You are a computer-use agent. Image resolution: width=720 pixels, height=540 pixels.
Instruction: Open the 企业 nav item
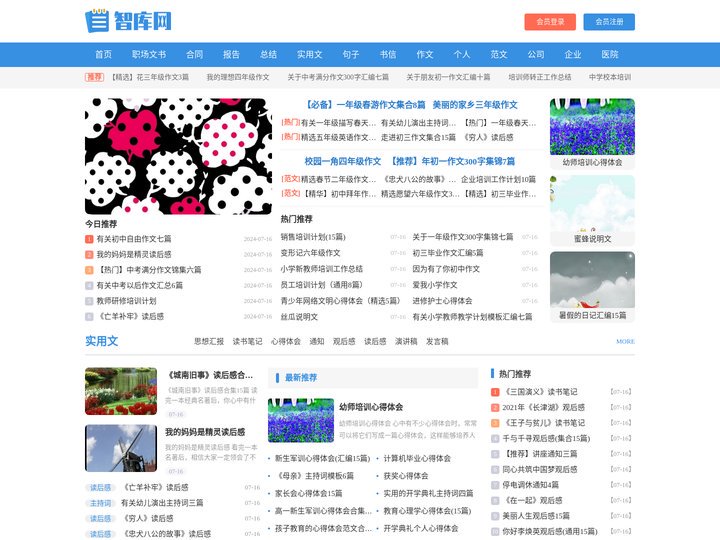573,55
